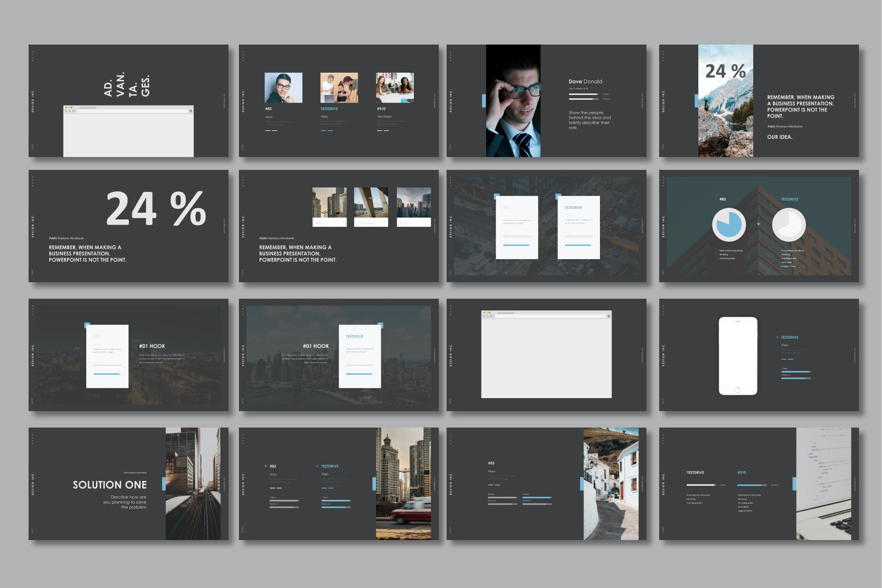Screen dimensions: 882x588
Task: Click the reload icon in the ADVANTAGES slide browser
Action: coord(74,111)
